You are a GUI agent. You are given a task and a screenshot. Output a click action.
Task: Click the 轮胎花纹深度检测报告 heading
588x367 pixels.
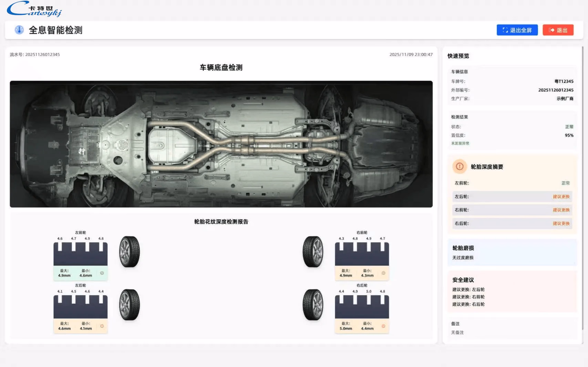(x=221, y=222)
